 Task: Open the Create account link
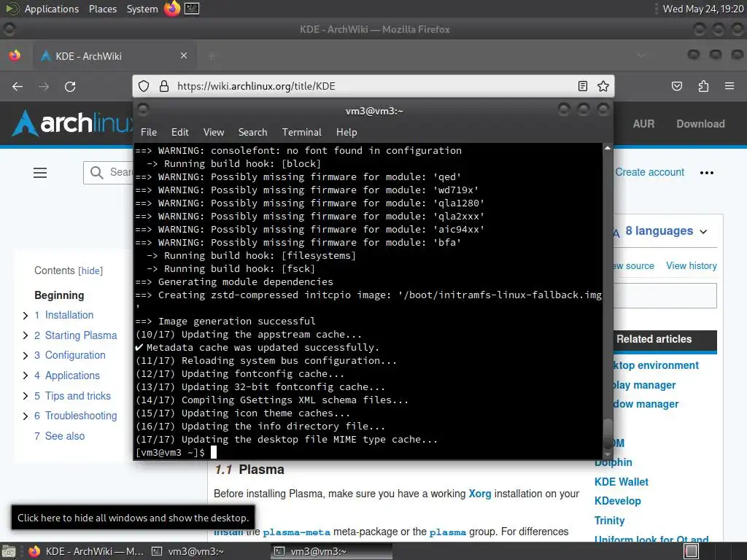649,172
